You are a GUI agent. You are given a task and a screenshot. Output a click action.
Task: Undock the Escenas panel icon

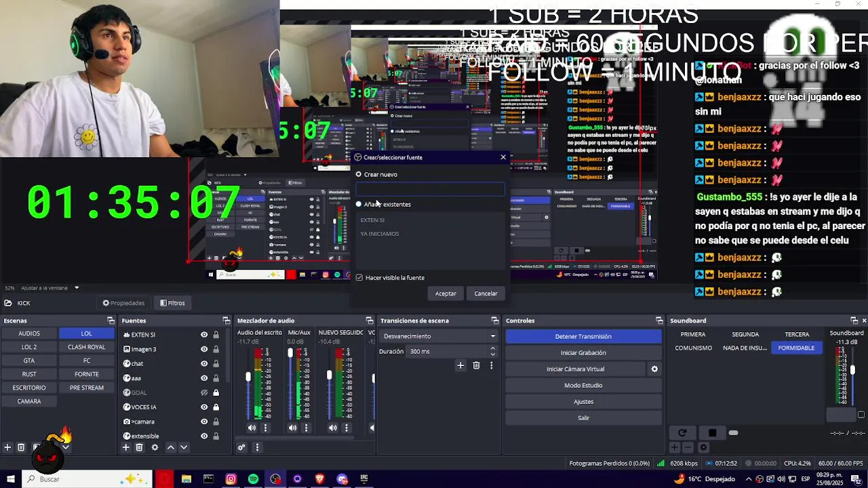point(111,321)
